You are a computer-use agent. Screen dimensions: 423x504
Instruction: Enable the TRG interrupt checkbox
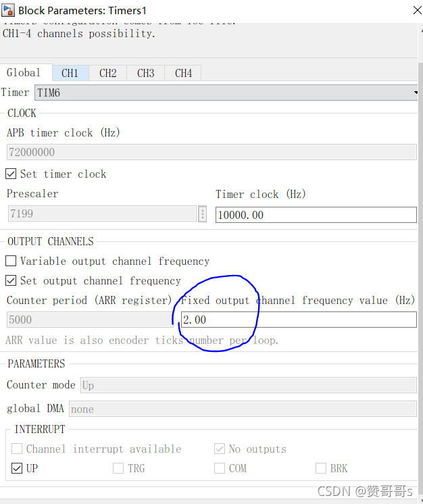tap(118, 468)
